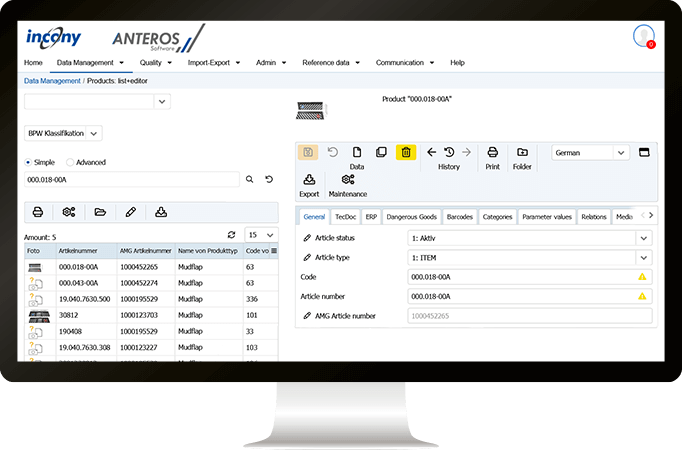Open the page size dropdown showing 15
This screenshot has width=682, height=450.
[x=261, y=235]
